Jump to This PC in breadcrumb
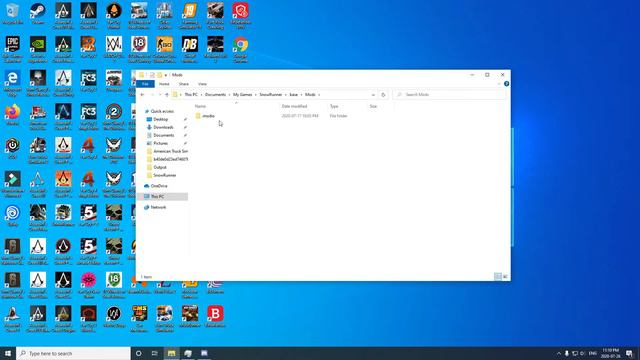 point(191,95)
